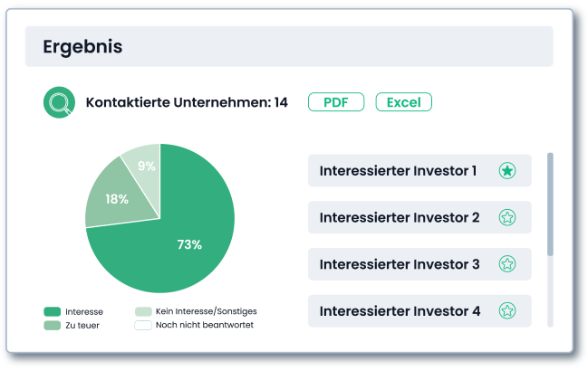Unfavorite the filled star on Investor 1
This screenshot has height=371, width=588.
(507, 171)
